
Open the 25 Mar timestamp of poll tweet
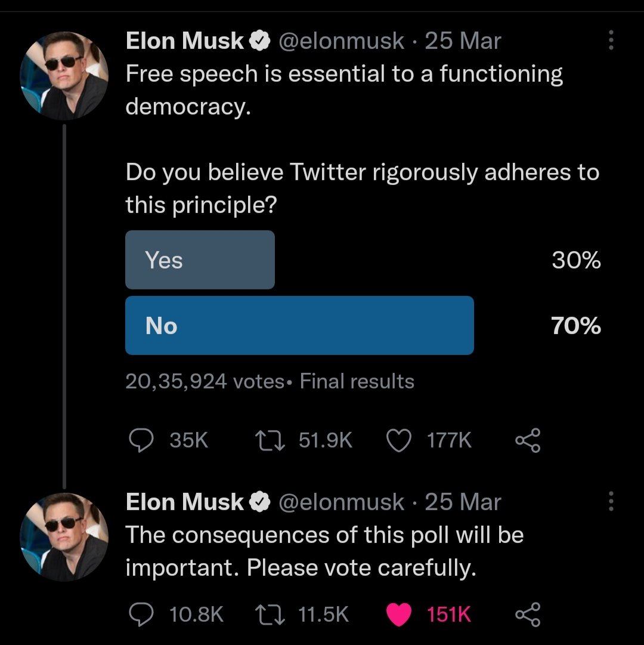tap(463, 41)
